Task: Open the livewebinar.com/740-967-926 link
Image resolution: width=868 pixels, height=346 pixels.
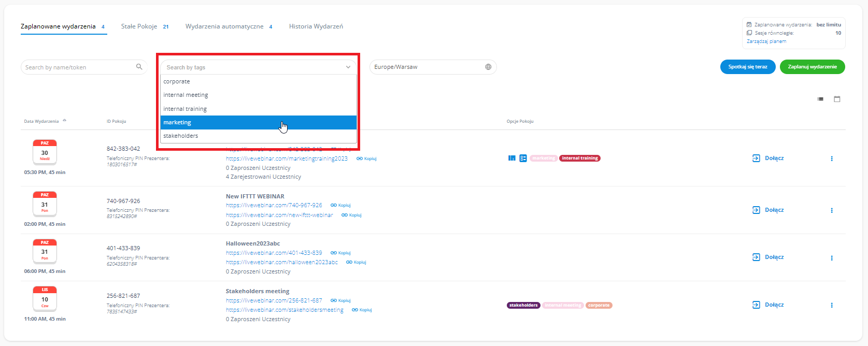Action: 274,205
